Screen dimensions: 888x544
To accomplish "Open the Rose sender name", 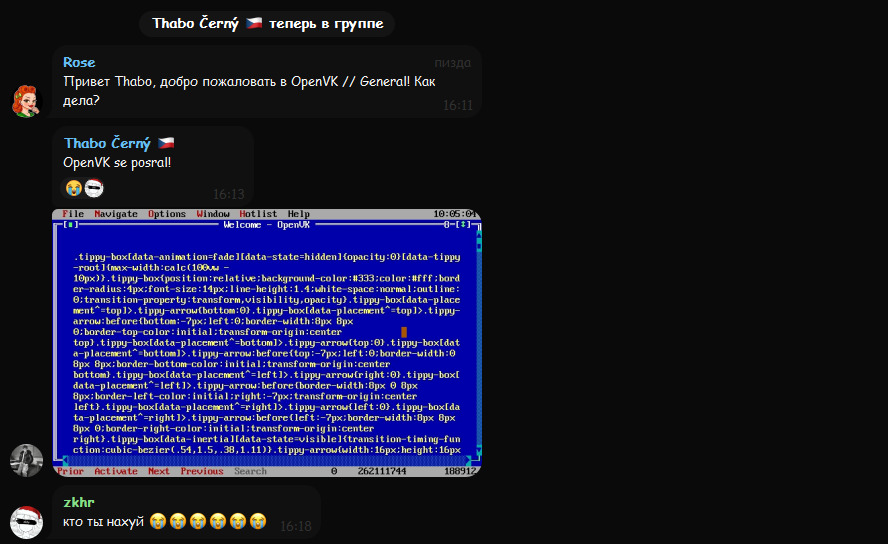I will (x=79, y=62).
